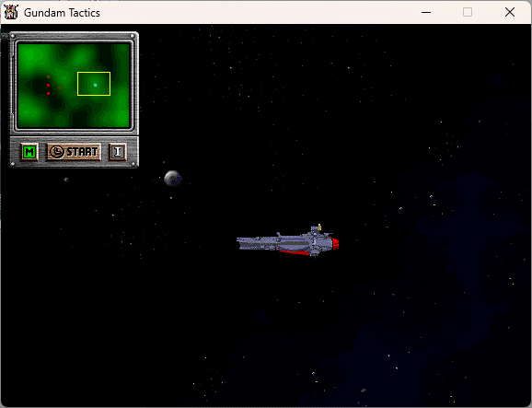
Task: Click the tiny asteroid below the control panel
Action: coord(66,180)
